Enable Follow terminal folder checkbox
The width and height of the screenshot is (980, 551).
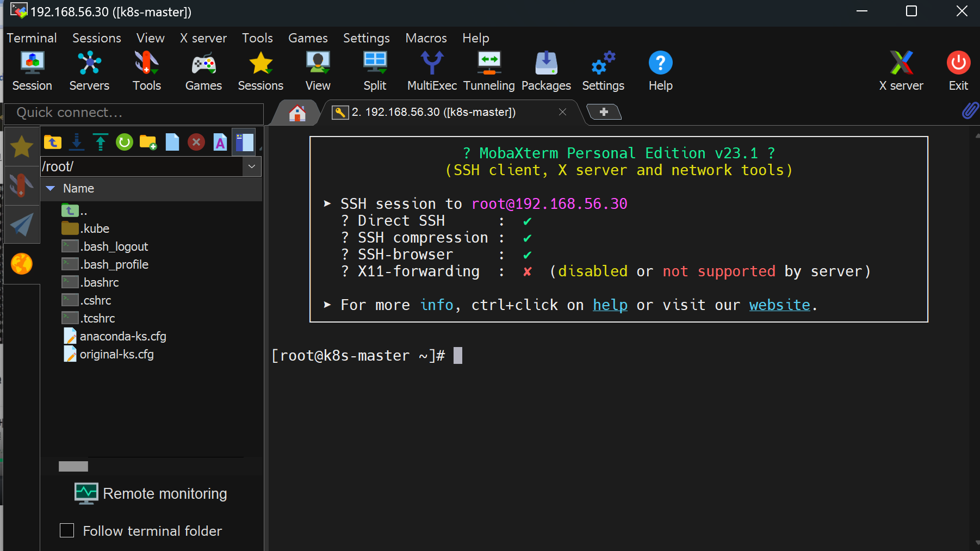67,530
